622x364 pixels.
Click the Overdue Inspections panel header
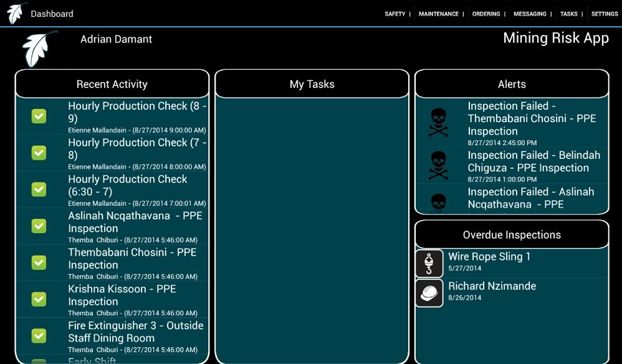click(512, 235)
